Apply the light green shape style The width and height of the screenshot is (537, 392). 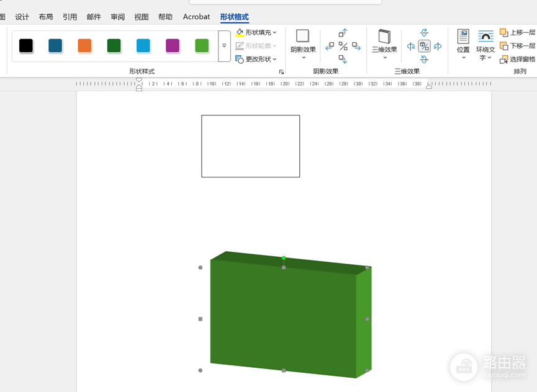click(202, 46)
